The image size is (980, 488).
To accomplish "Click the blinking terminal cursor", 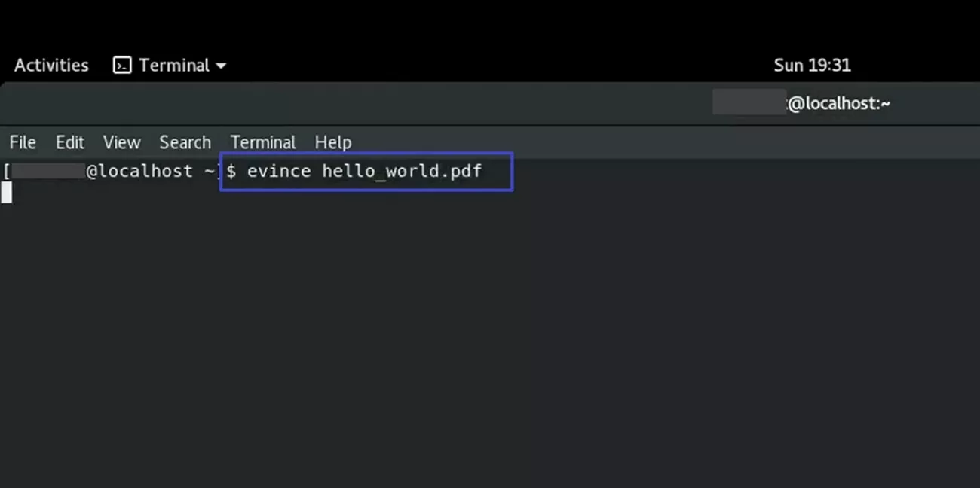I will tap(7, 193).
